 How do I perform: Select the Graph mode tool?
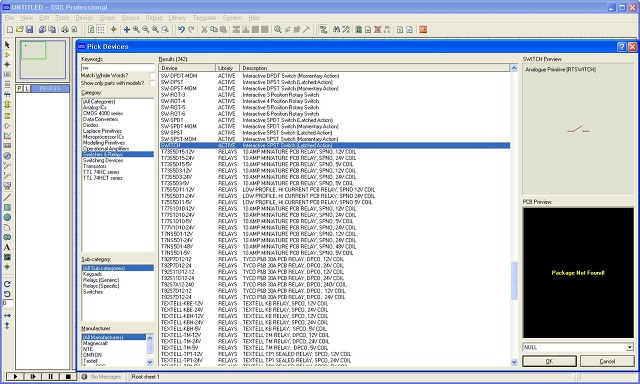click(x=7, y=136)
